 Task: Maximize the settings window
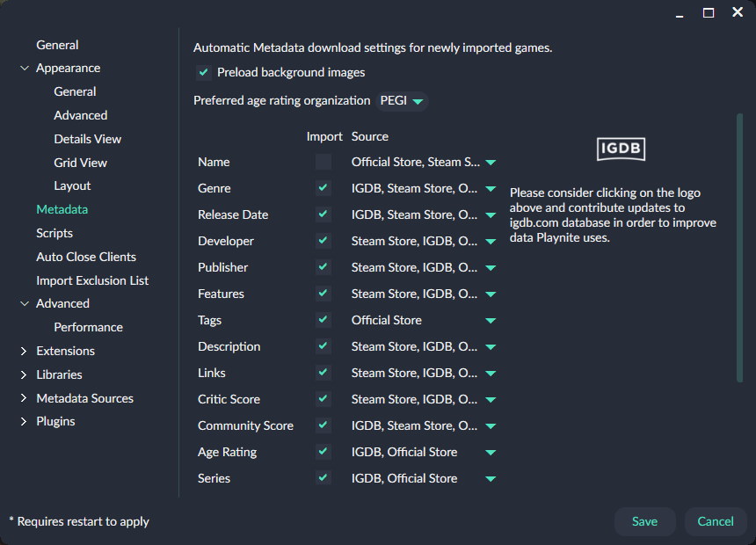(709, 12)
